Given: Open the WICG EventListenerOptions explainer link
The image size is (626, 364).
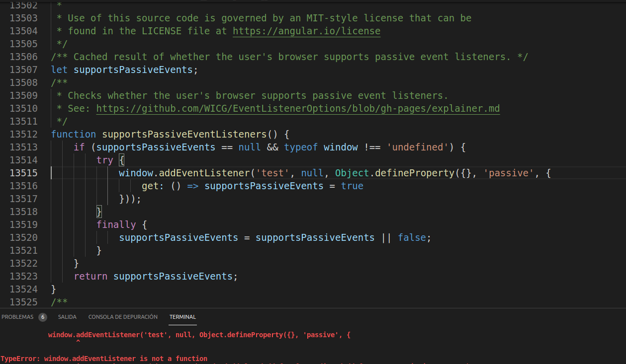Looking at the screenshot, I should click(x=298, y=108).
